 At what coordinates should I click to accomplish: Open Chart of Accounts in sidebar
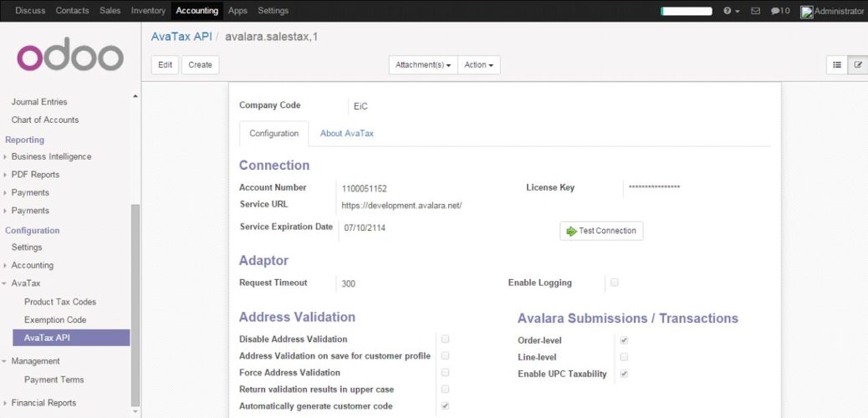[45, 120]
